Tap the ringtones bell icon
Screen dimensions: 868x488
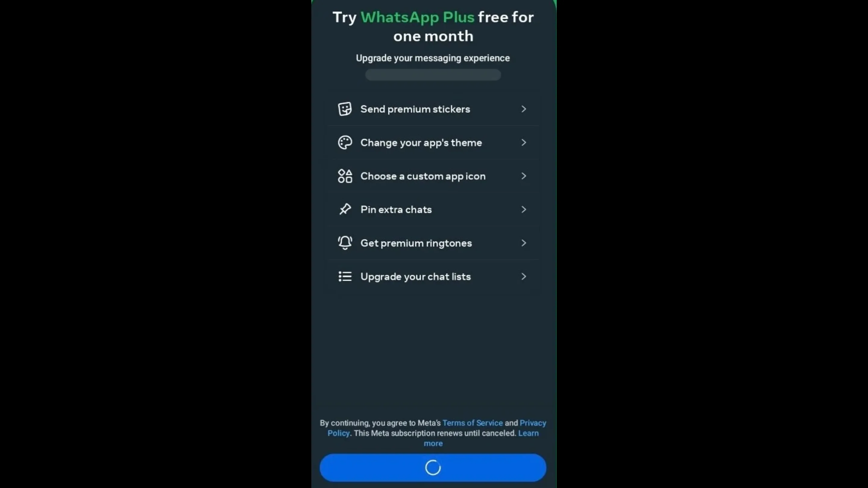[x=345, y=243]
